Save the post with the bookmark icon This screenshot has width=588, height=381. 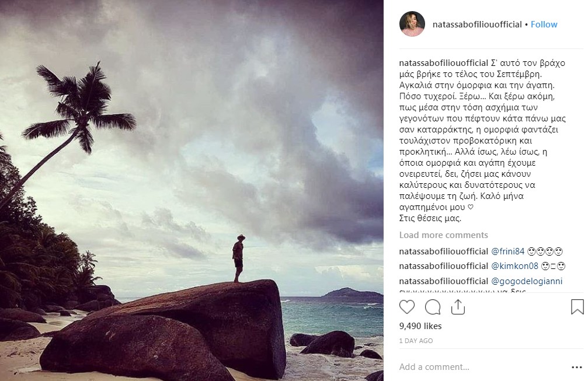(577, 307)
